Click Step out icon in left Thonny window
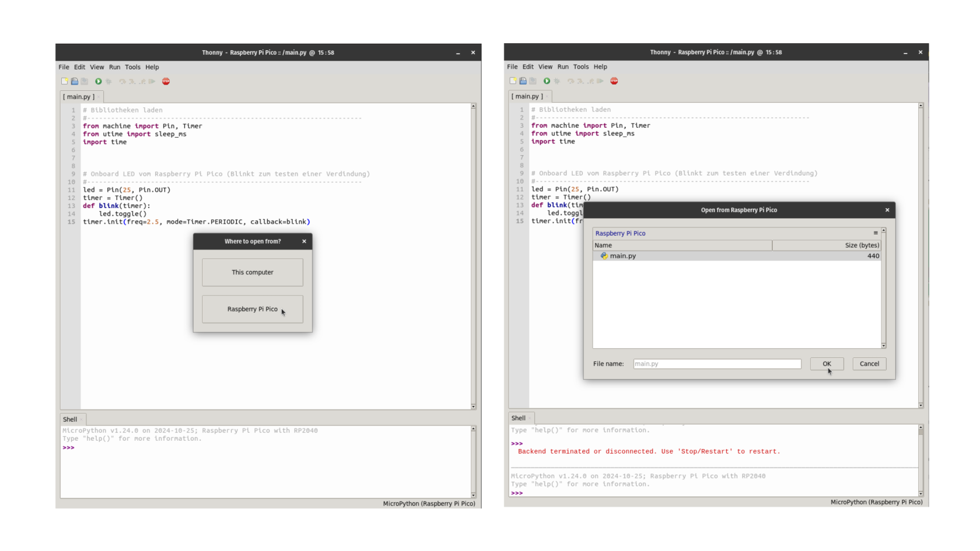 tap(142, 82)
